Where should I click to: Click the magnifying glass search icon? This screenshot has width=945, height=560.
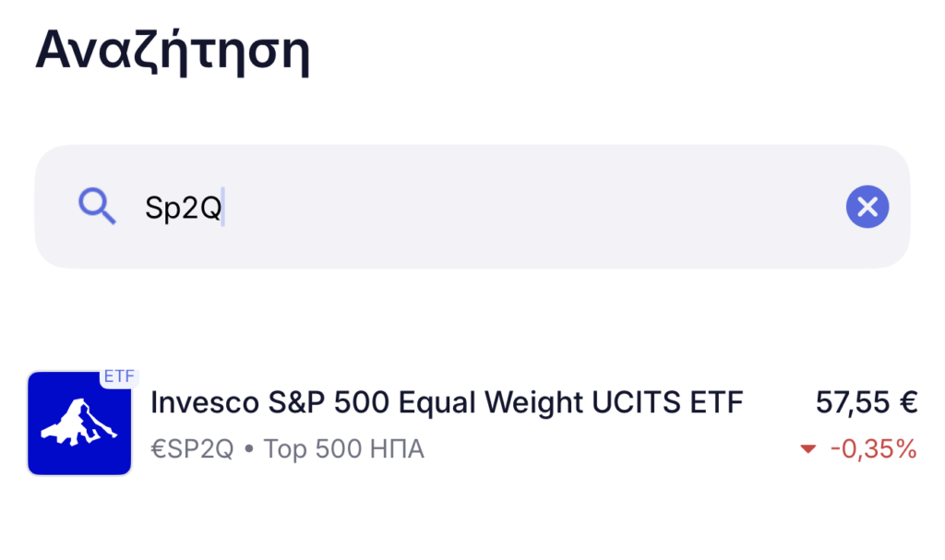(97, 207)
